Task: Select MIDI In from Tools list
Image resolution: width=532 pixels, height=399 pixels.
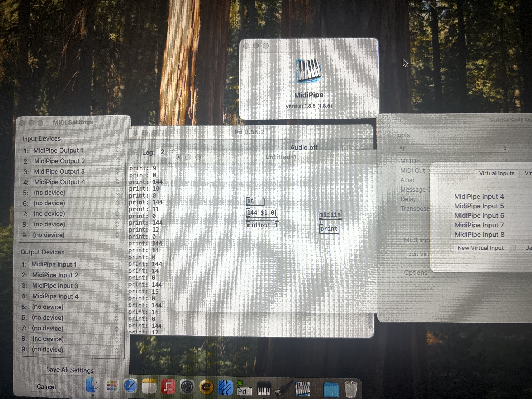Action: [x=410, y=161]
